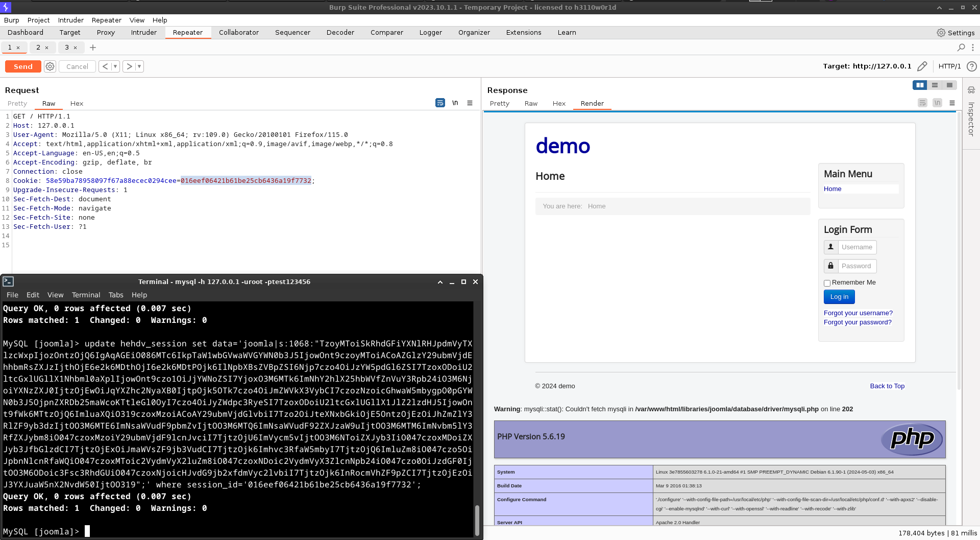Click Back to Top link

[x=887, y=386]
